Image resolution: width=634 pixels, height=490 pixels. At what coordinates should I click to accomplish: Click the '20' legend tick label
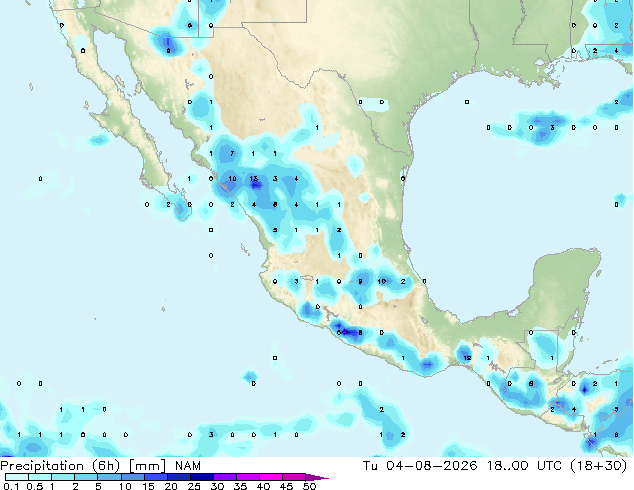171,486
